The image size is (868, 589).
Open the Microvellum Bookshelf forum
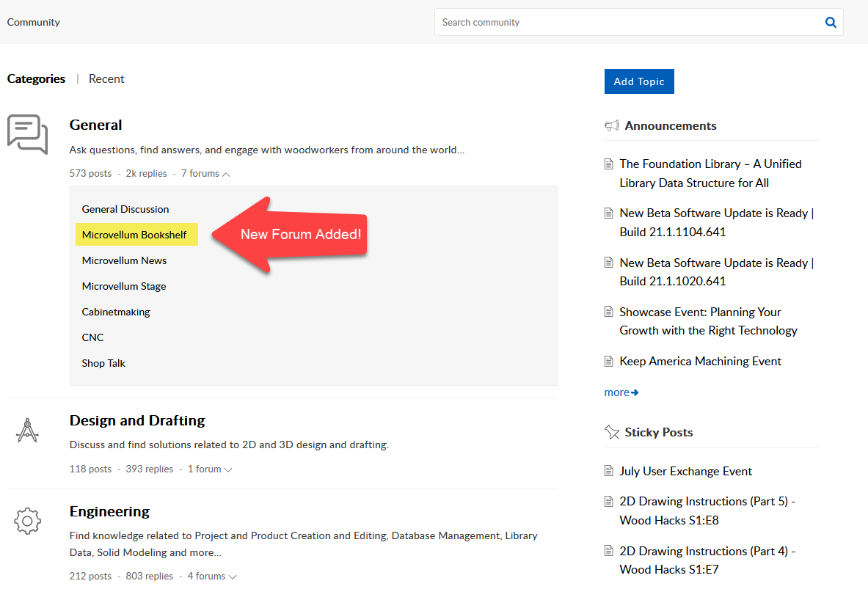click(x=134, y=235)
